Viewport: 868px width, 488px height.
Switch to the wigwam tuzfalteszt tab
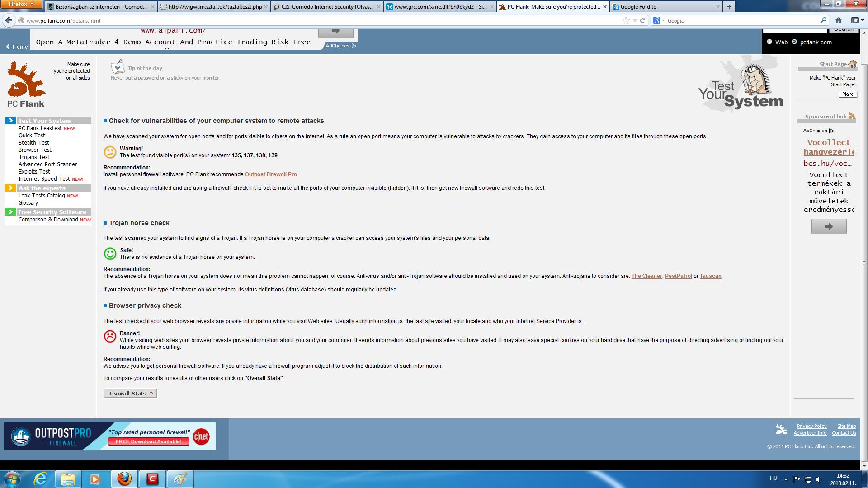(x=215, y=7)
